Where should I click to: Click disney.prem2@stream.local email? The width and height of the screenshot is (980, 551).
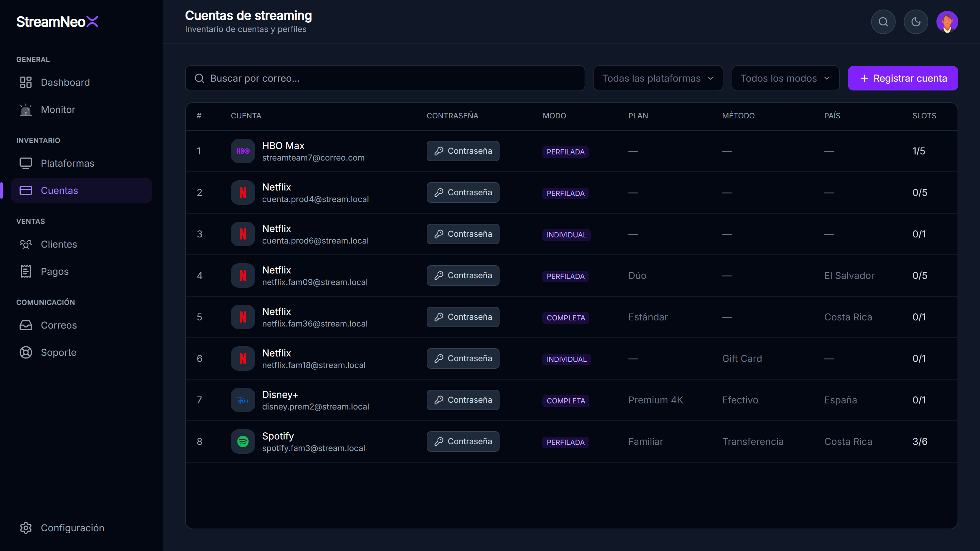pos(315,407)
